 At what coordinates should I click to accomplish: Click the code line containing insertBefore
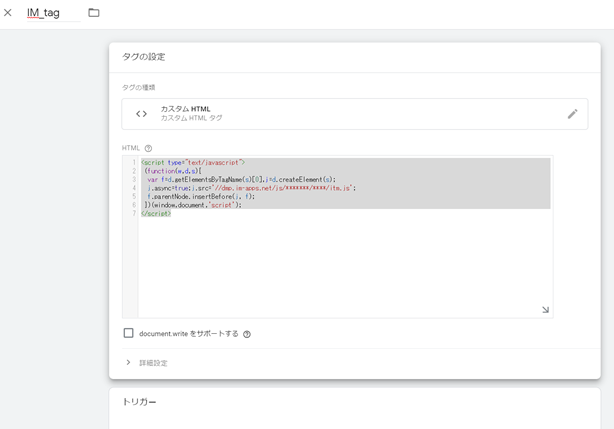[200, 196]
